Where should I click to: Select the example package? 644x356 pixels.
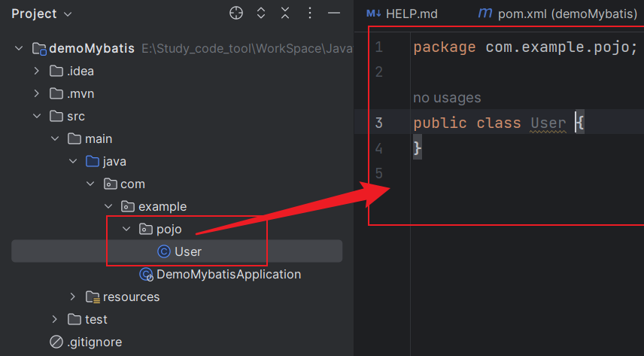tap(163, 206)
